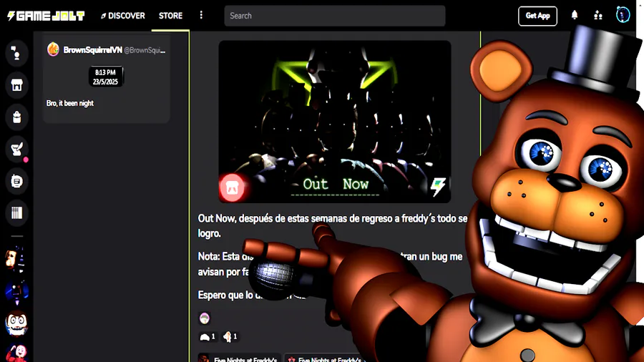Click the lightning bolt icon on image
Image resolution: width=644 pixels, height=362 pixels.
pyautogui.click(x=438, y=187)
